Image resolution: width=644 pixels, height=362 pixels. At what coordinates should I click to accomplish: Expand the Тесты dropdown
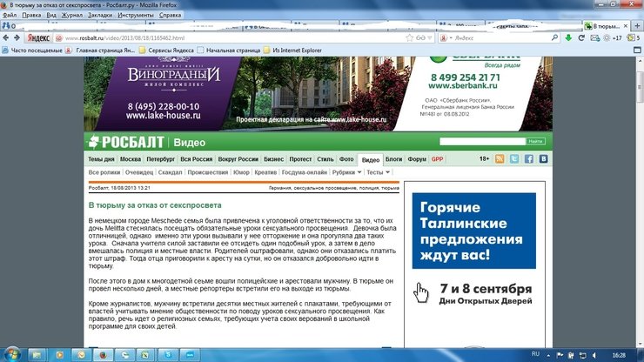tap(379, 173)
